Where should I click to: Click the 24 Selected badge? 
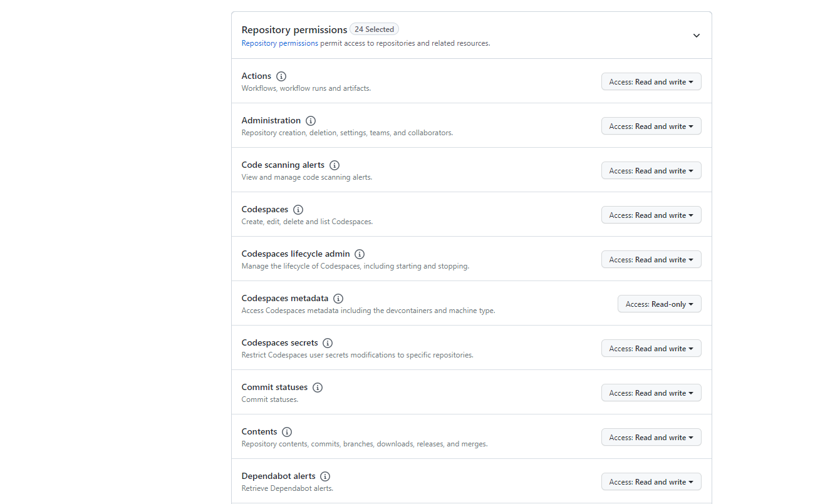coord(375,29)
